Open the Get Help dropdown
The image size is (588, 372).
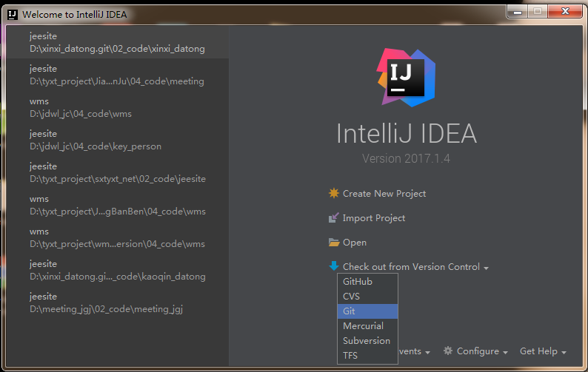click(x=543, y=351)
